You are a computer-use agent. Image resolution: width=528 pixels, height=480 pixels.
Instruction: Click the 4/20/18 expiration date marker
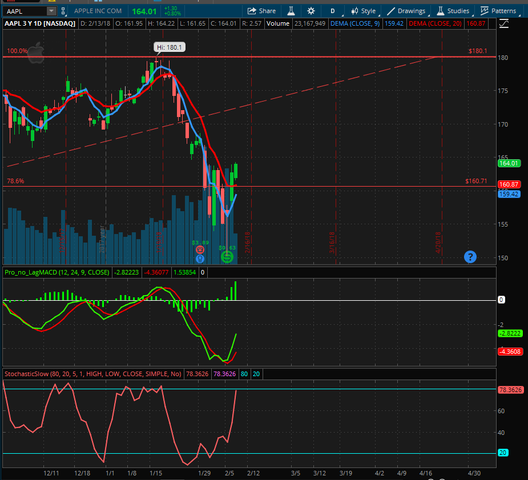click(x=438, y=243)
